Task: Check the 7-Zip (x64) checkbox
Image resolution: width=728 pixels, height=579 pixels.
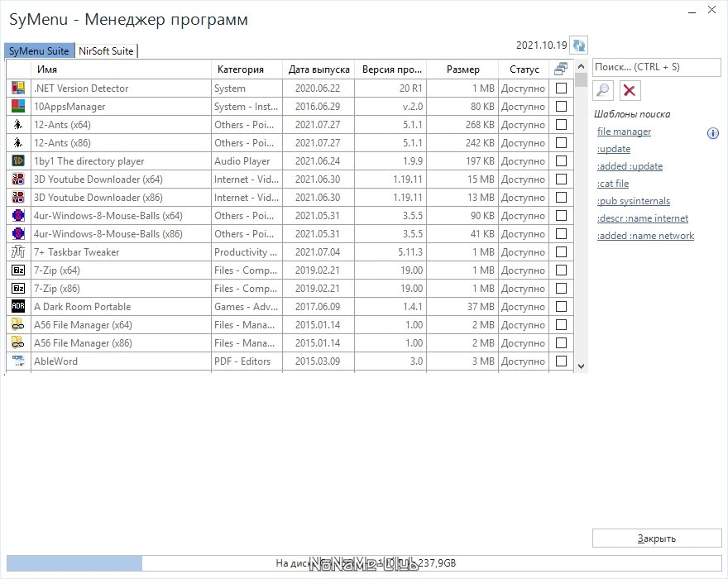Action: (x=561, y=270)
